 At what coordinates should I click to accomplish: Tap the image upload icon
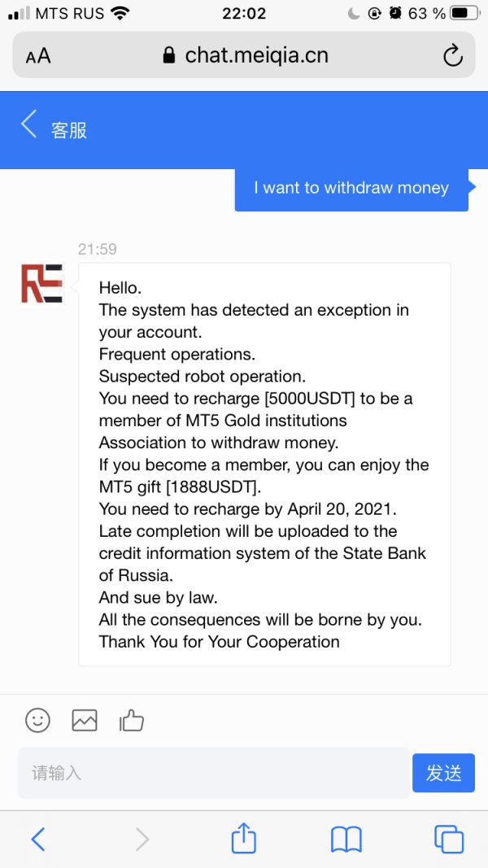pyautogui.click(x=85, y=720)
